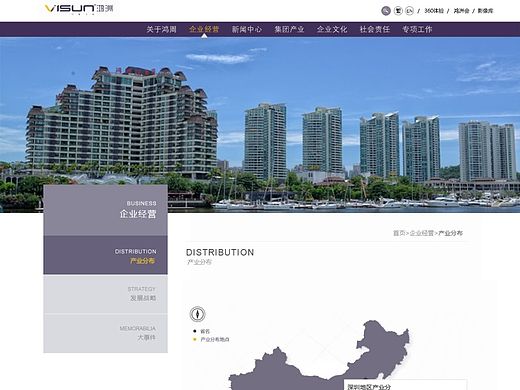Select DISTRIBUTION 产业分布 sidebar item
This screenshot has height=390, width=520.
105,255
